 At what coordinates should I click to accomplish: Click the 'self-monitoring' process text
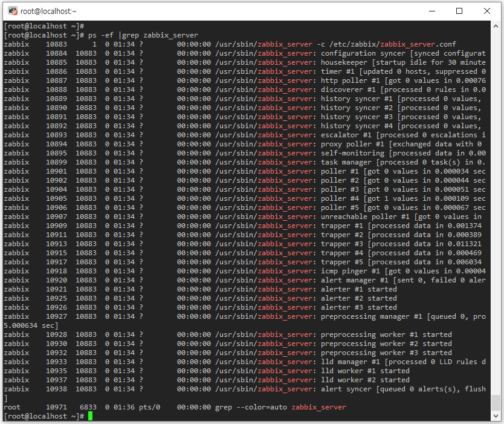(x=352, y=153)
